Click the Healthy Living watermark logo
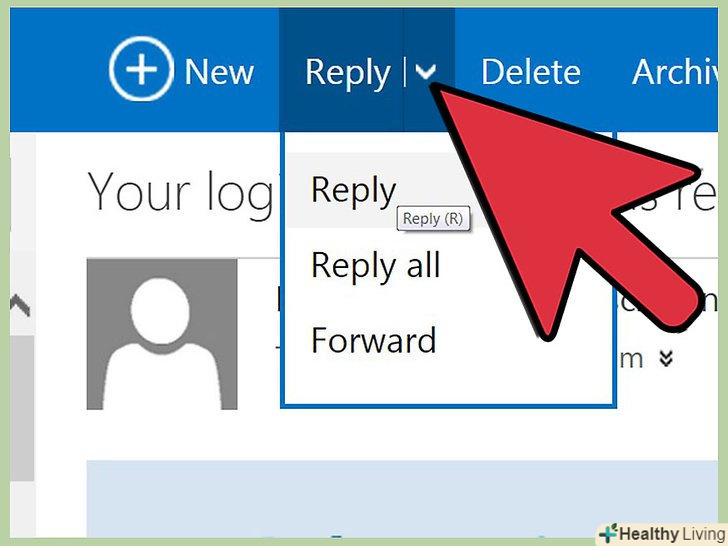 [x=661, y=534]
